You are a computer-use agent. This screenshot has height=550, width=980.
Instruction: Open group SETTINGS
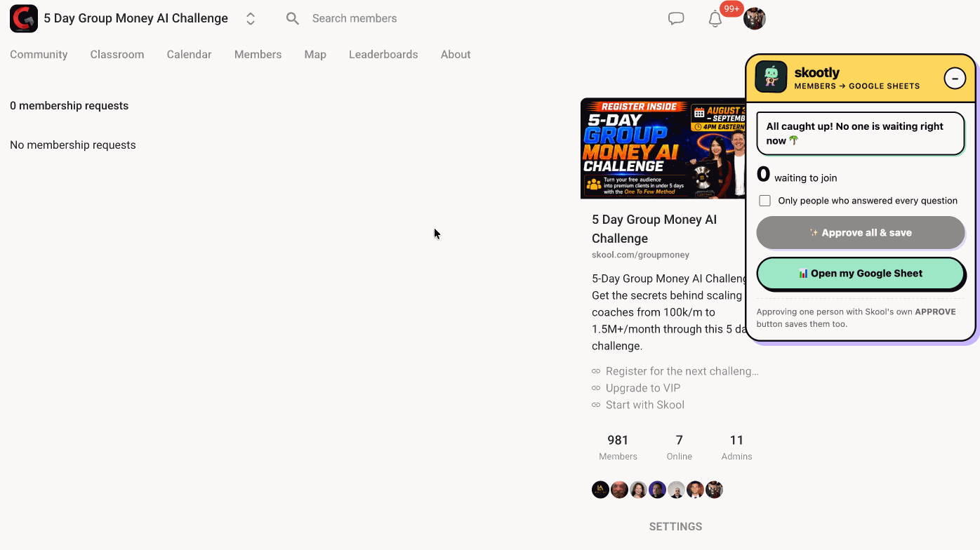pyautogui.click(x=675, y=527)
